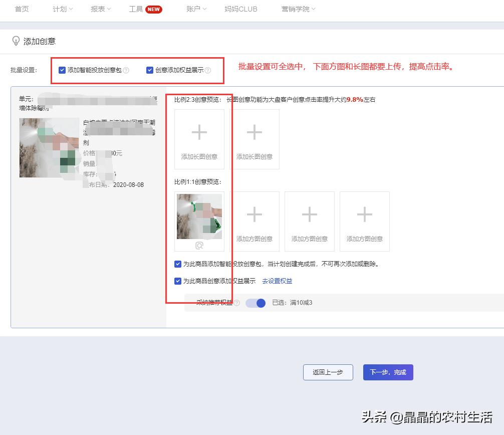Click the lightbulb icon next to 添加创意

[15, 41]
